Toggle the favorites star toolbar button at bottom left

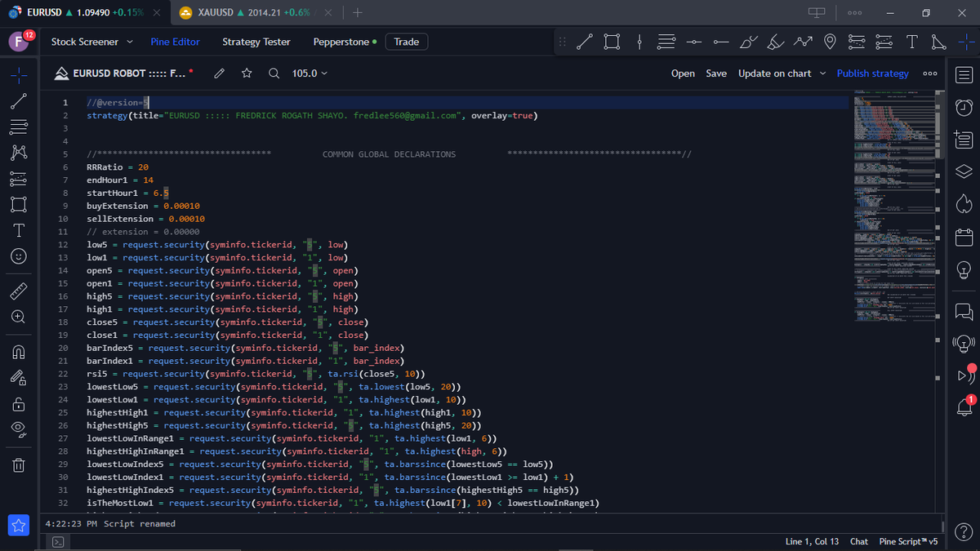19,526
